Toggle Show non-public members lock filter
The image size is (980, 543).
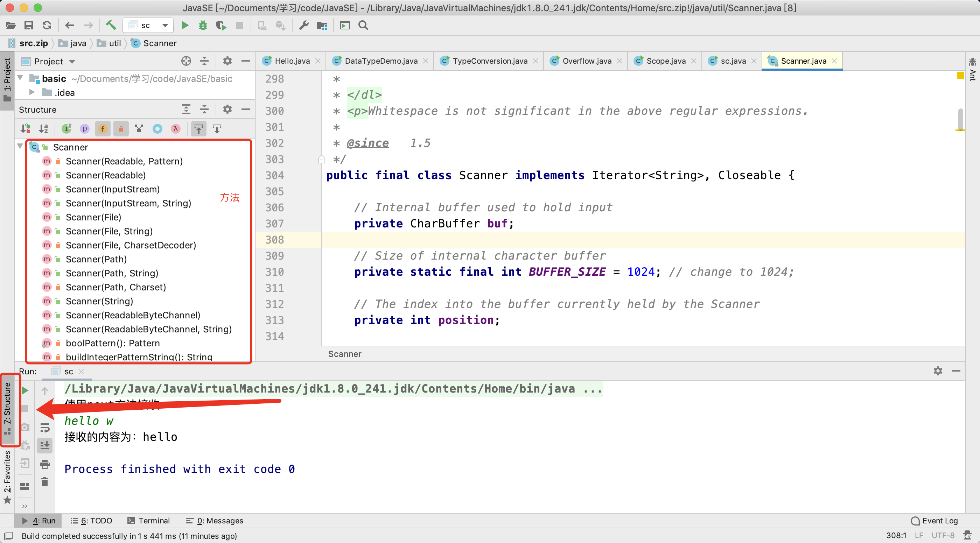pos(121,129)
